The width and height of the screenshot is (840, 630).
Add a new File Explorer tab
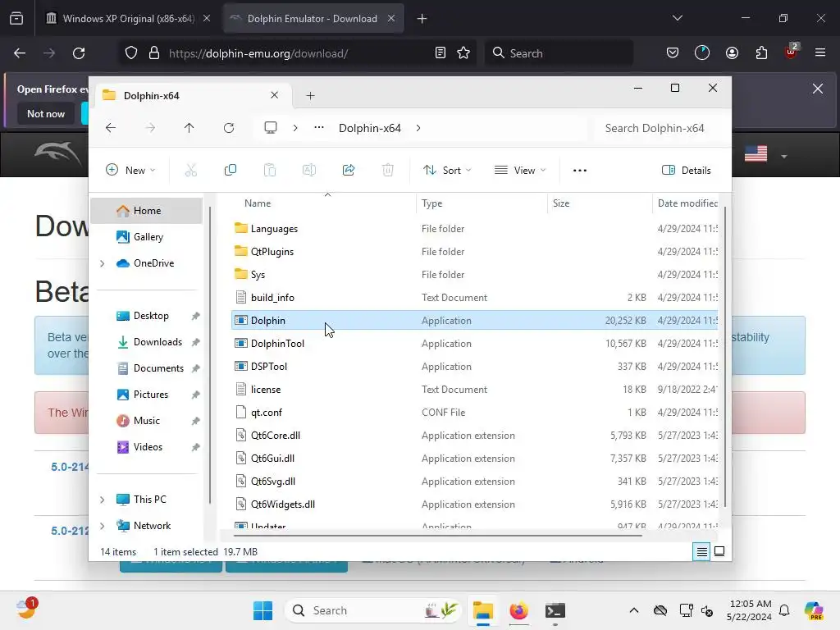pyautogui.click(x=310, y=95)
